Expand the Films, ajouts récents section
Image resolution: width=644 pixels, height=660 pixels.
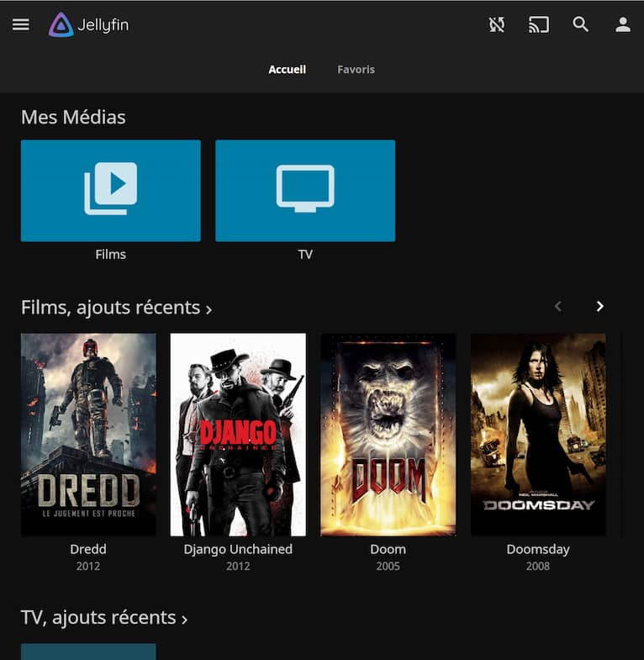coord(116,308)
